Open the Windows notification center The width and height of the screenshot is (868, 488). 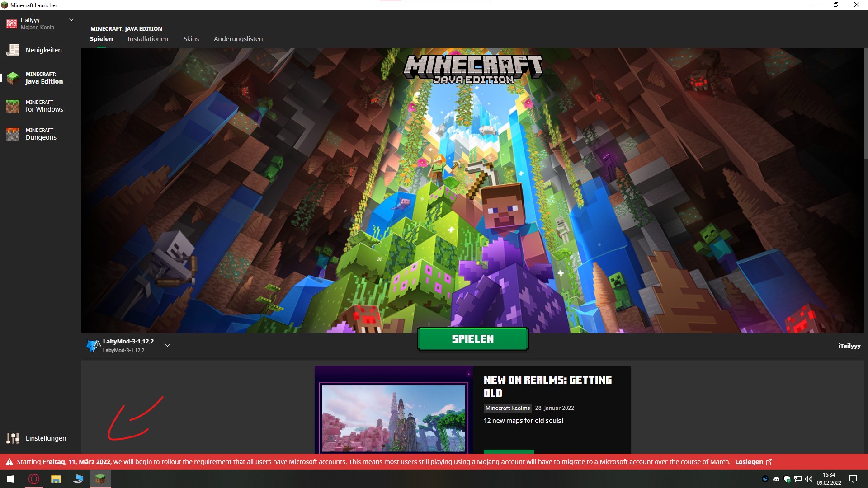pos(853,479)
